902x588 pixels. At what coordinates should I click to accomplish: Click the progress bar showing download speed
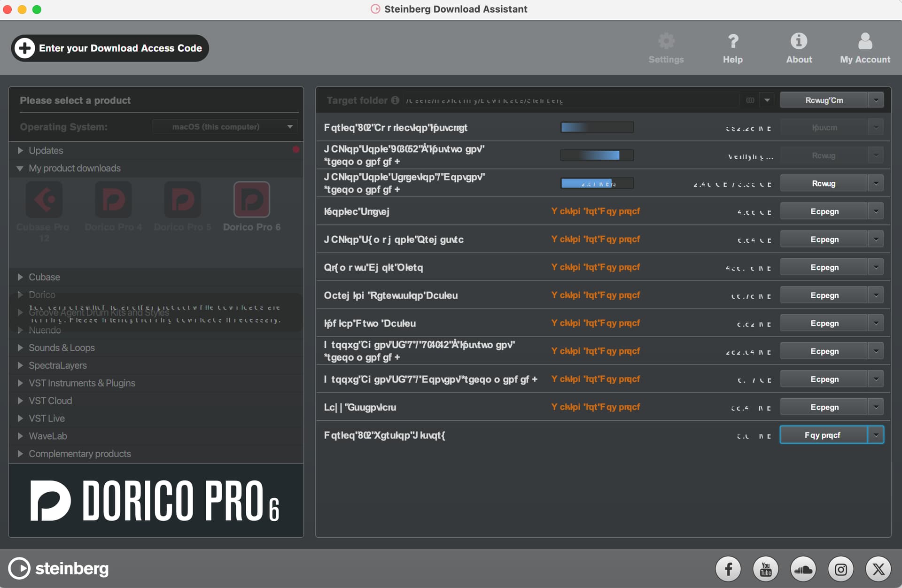click(597, 183)
